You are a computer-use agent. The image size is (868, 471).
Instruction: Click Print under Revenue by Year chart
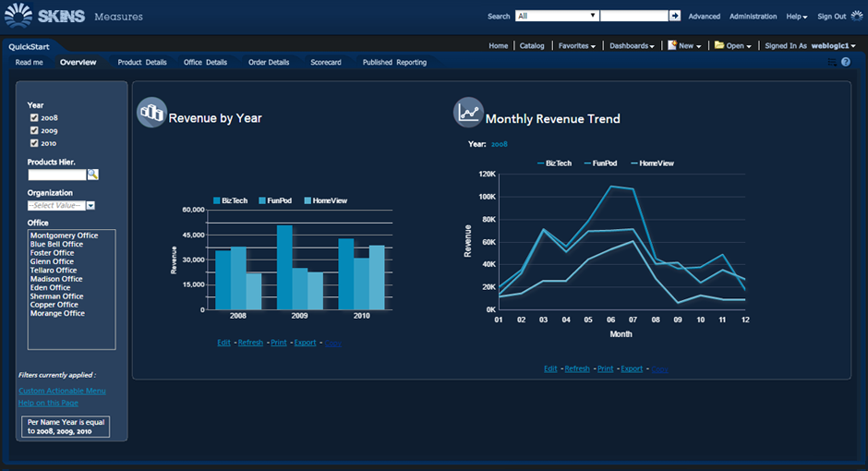pyautogui.click(x=279, y=343)
